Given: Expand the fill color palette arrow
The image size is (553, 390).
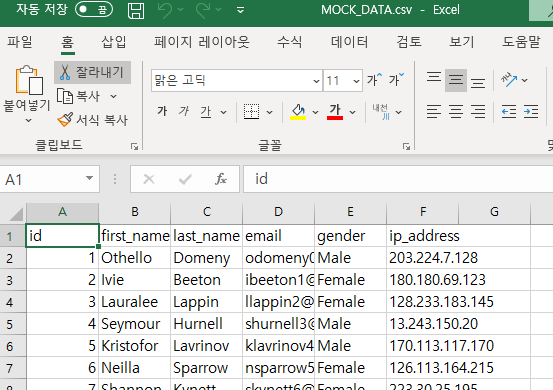Looking at the screenshot, I should coord(315,112).
